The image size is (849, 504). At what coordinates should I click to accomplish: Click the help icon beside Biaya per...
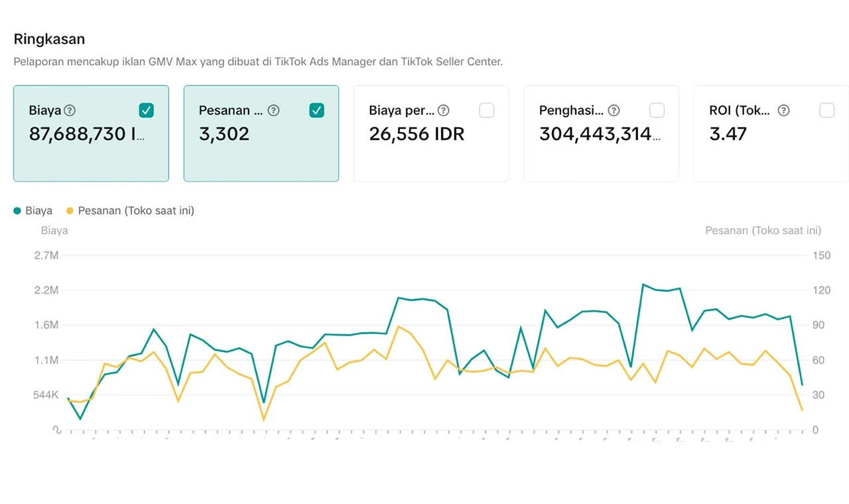coord(444,111)
